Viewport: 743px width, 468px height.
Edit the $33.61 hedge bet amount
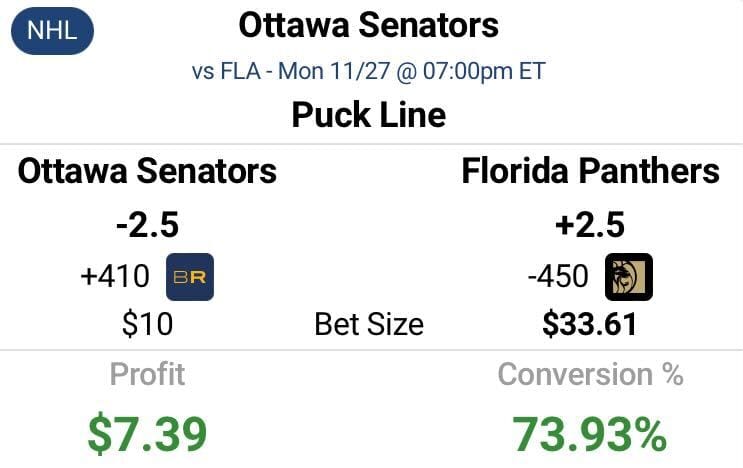(590, 324)
